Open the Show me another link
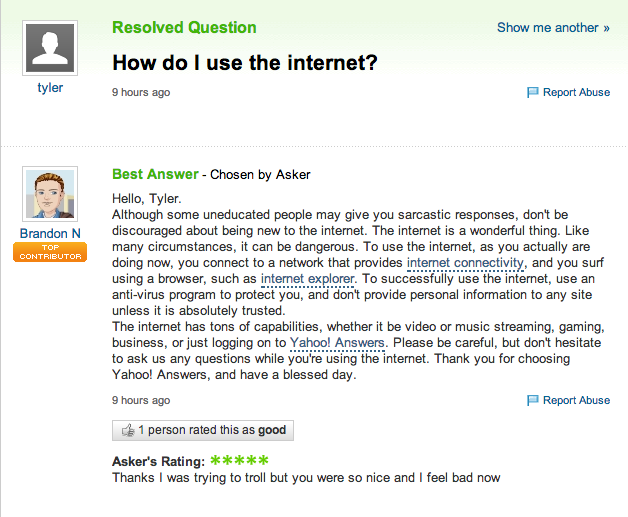The image size is (628, 517). click(x=553, y=28)
